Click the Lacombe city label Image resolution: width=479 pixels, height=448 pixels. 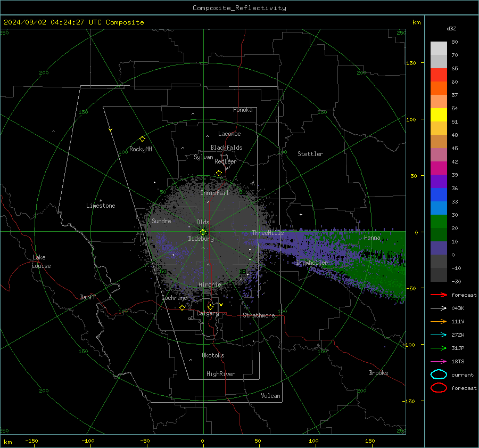tap(229, 134)
